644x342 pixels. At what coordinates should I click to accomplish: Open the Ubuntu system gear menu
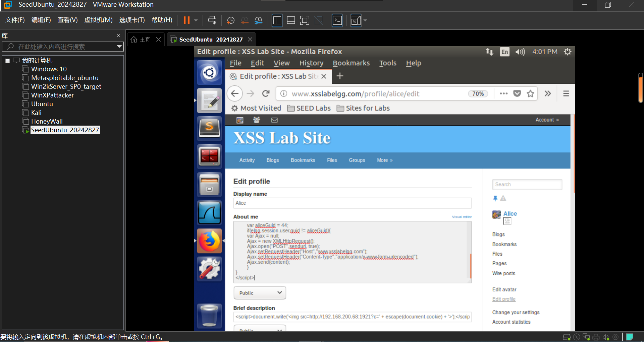[x=568, y=52]
